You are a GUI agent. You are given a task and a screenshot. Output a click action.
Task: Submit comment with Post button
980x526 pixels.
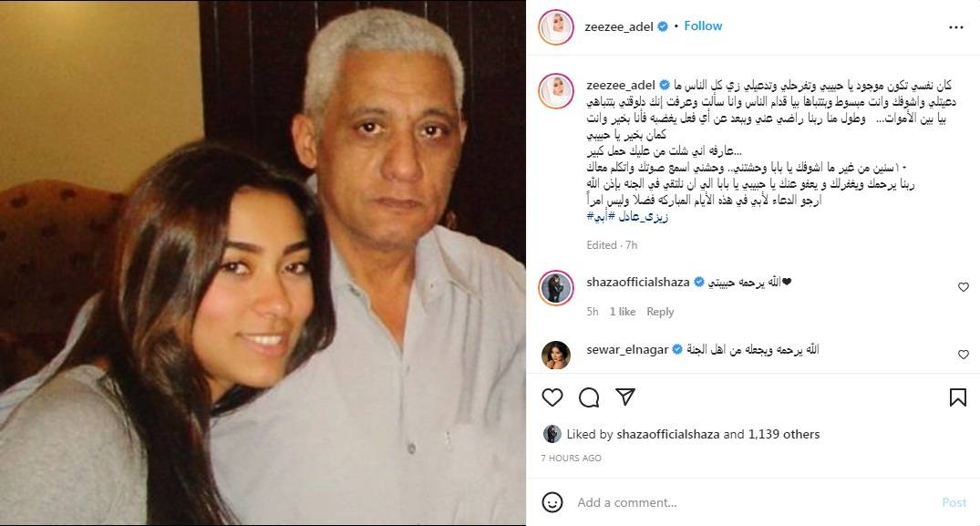pyautogui.click(x=954, y=502)
